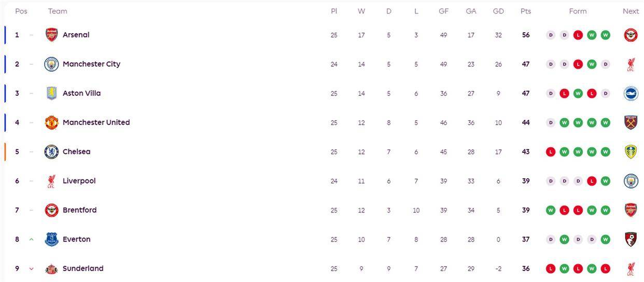Image resolution: width=644 pixels, height=282 pixels.
Task: Click the Everton crest beside team name
Action: (x=52, y=239)
